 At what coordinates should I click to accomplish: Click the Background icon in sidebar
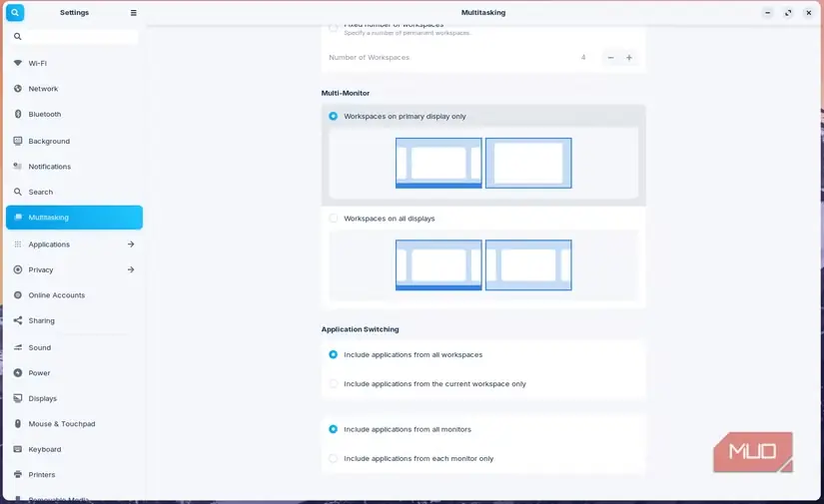(18, 141)
